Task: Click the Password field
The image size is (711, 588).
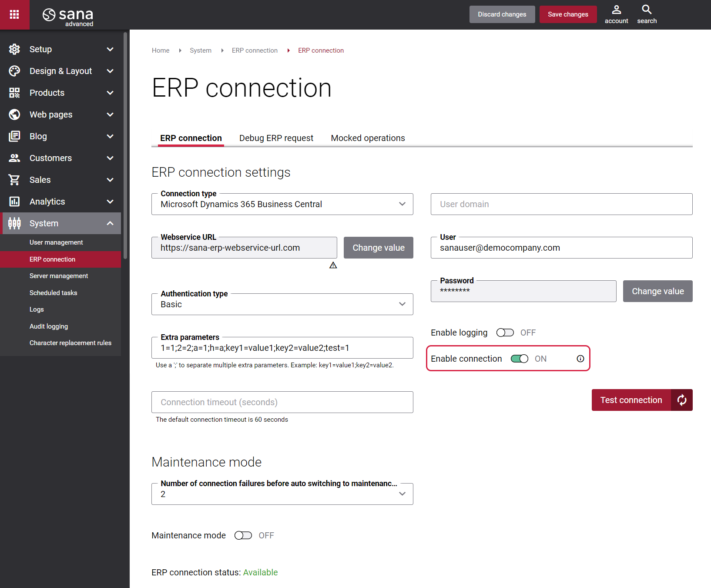Action: click(523, 291)
